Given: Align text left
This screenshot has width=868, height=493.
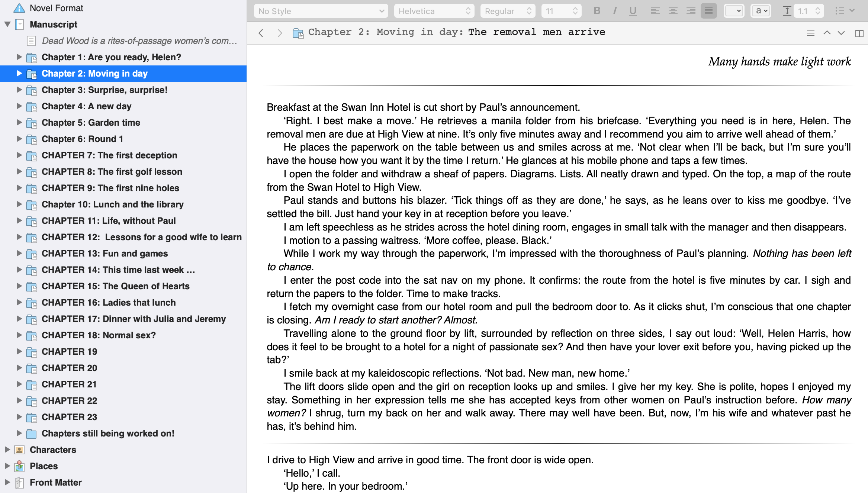Looking at the screenshot, I should [x=655, y=11].
